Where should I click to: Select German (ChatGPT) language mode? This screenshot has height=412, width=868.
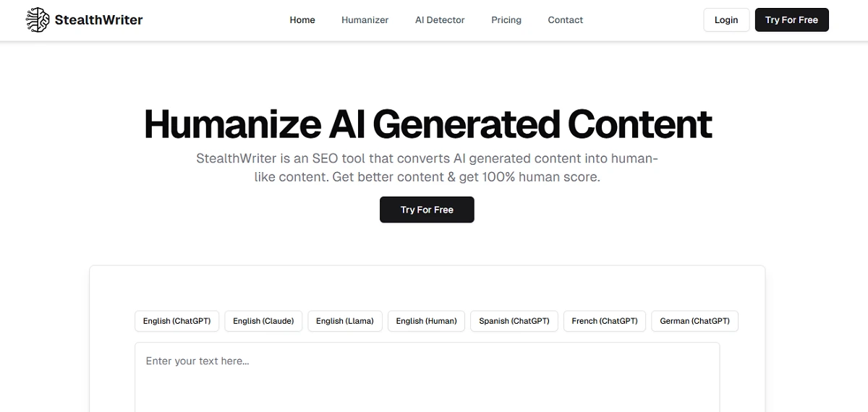coord(694,321)
